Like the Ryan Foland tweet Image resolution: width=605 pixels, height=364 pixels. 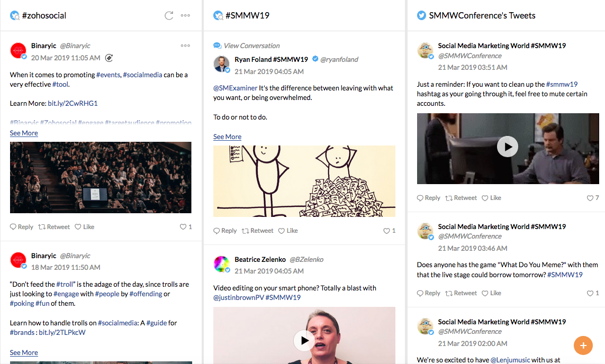click(288, 231)
